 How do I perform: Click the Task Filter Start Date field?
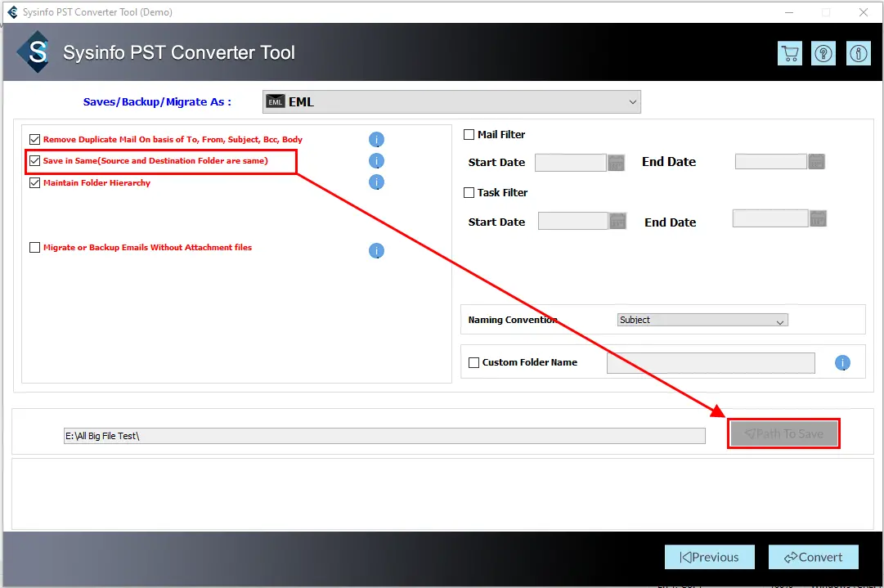pyautogui.click(x=572, y=221)
